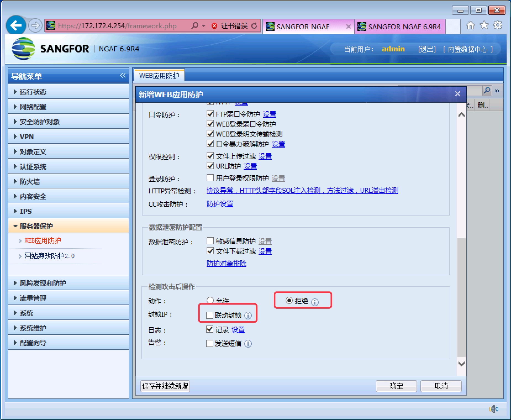Expand the 风险发现和防护 menu section
Screen dimensions: 511x420
(69, 283)
